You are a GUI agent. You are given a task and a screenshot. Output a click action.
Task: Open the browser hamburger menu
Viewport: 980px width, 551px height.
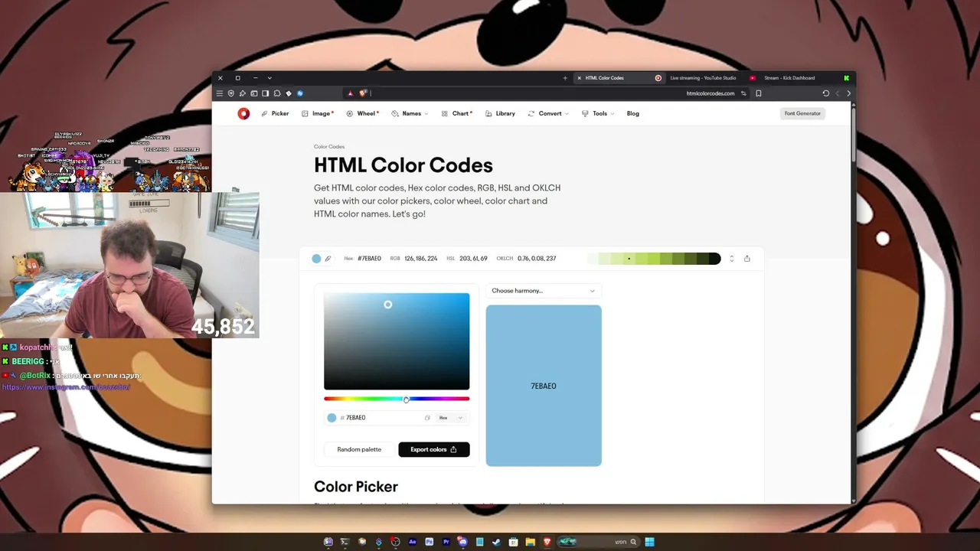(x=219, y=93)
